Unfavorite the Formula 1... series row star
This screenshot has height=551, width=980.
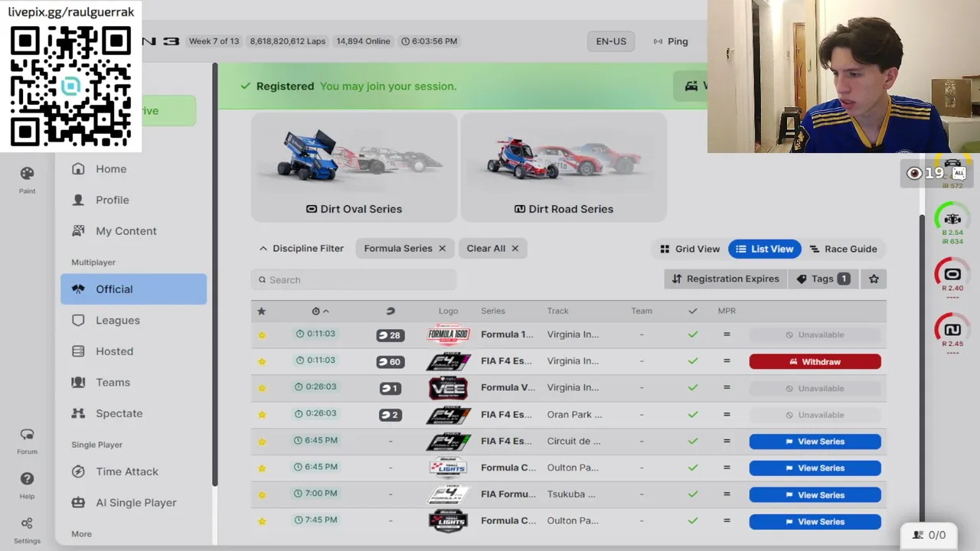click(x=262, y=335)
